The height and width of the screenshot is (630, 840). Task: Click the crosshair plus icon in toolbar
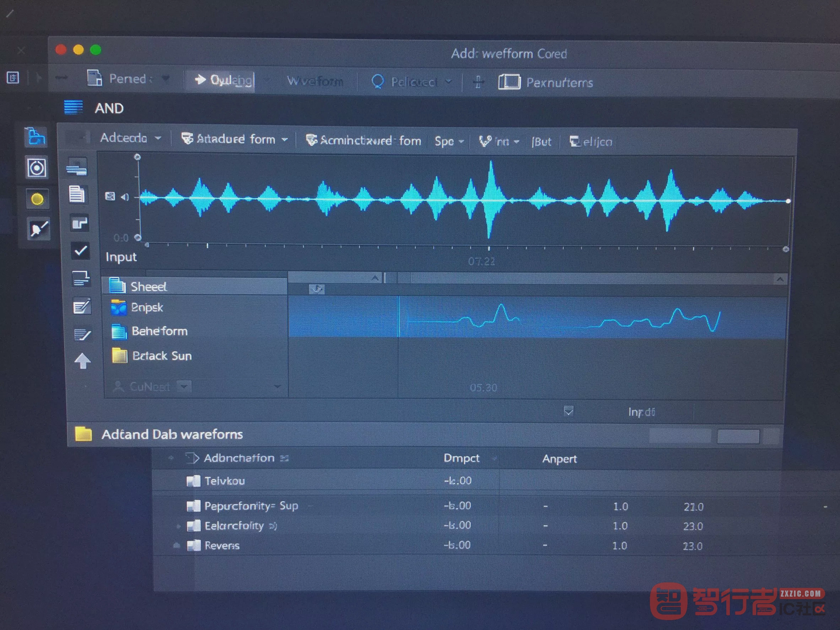(x=478, y=81)
